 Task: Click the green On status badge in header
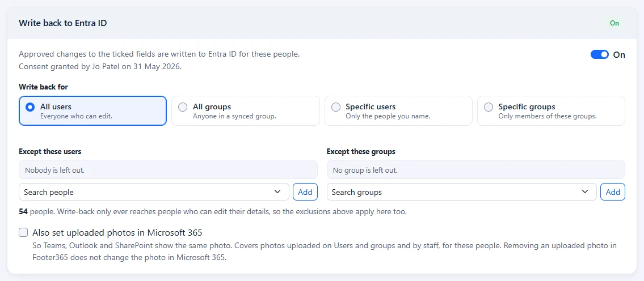tap(614, 23)
